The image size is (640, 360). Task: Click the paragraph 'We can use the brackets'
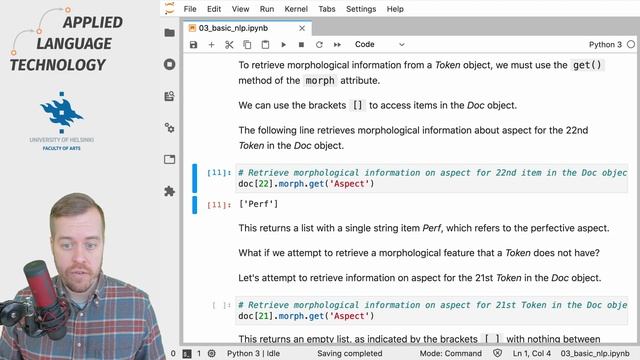[x=378, y=105]
